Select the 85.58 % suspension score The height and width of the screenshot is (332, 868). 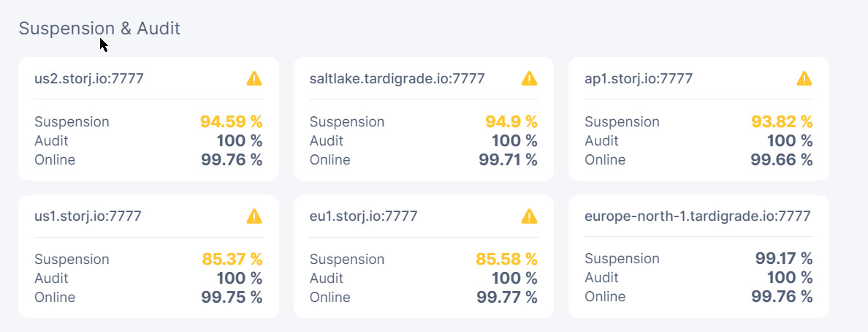click(x=507, y=259)
